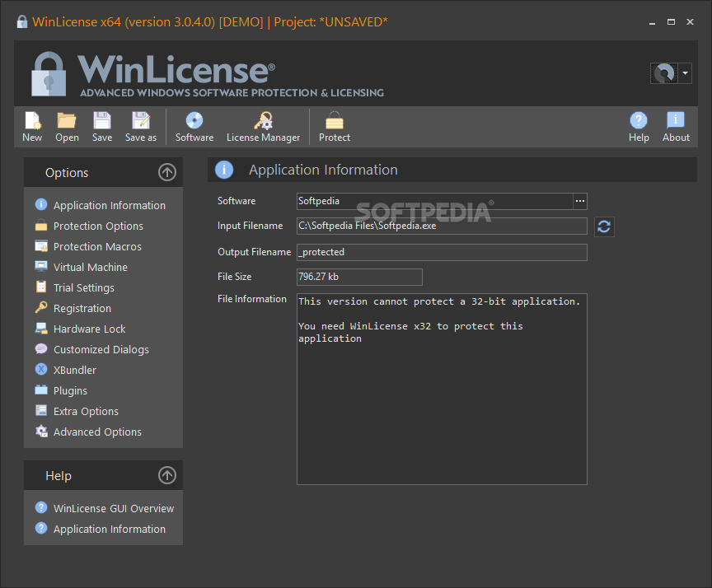Open the License Manager toolbar icon

pyautogui.click(x=264, y=121)
